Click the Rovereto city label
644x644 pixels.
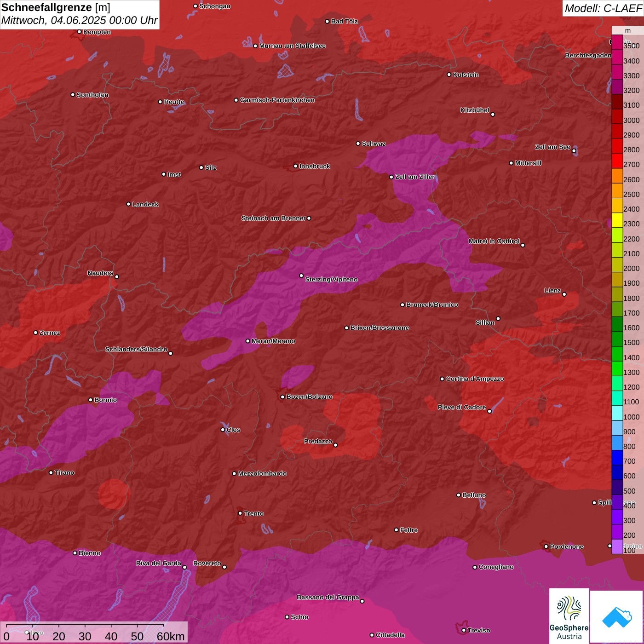(x=207, y=563)
